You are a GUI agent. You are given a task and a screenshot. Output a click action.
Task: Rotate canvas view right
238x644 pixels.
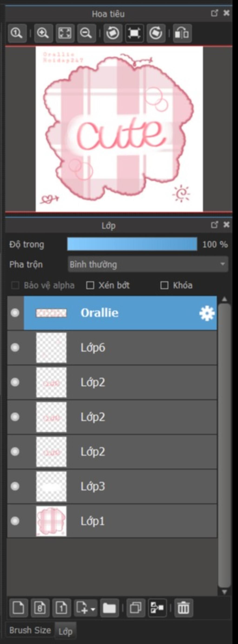coord(156,33)
